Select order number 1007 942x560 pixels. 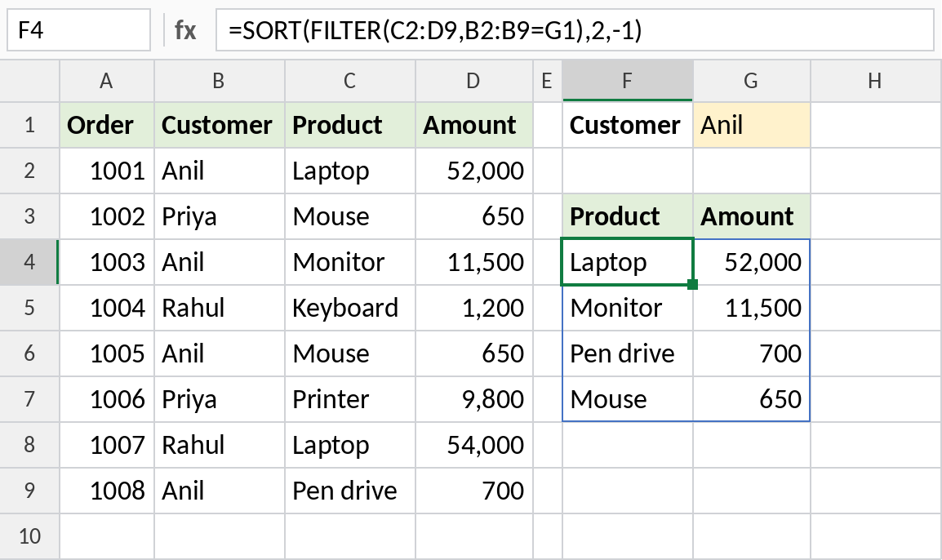tap(107, 445)
